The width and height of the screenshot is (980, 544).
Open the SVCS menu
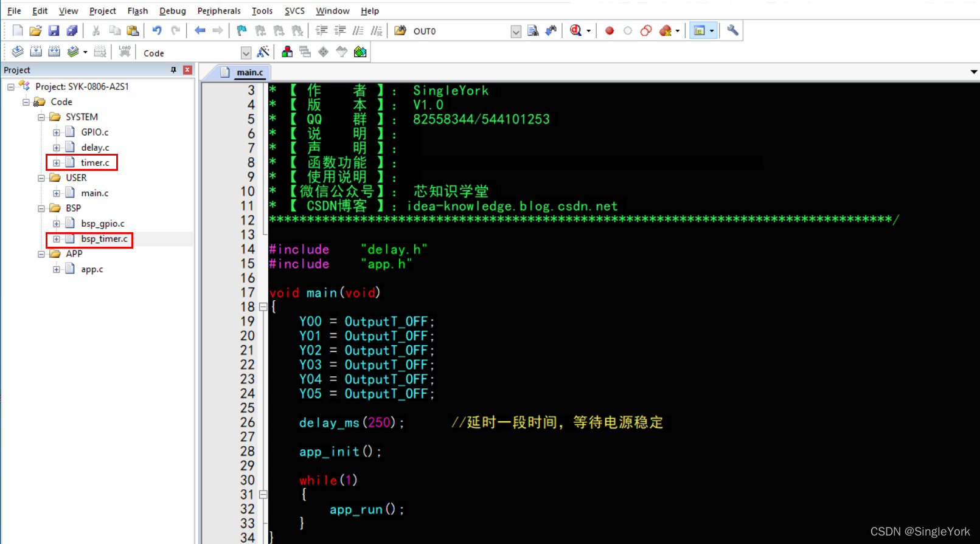[294, 11]
